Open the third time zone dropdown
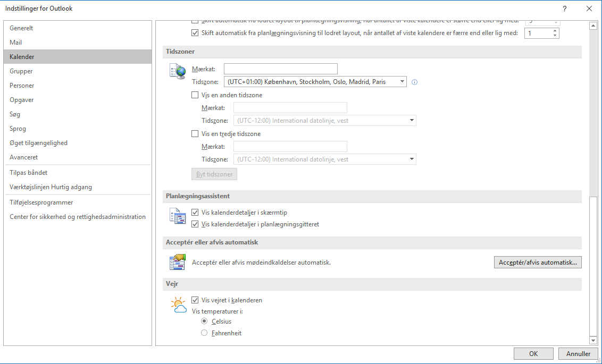The image size is (602, 364). (325, 159)
